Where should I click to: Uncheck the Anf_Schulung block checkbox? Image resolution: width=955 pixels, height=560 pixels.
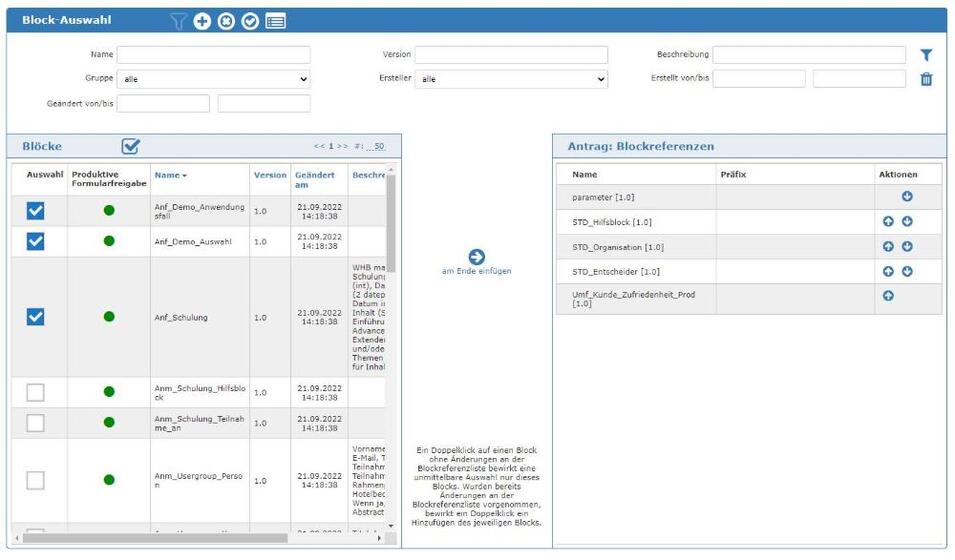(35, 317)
